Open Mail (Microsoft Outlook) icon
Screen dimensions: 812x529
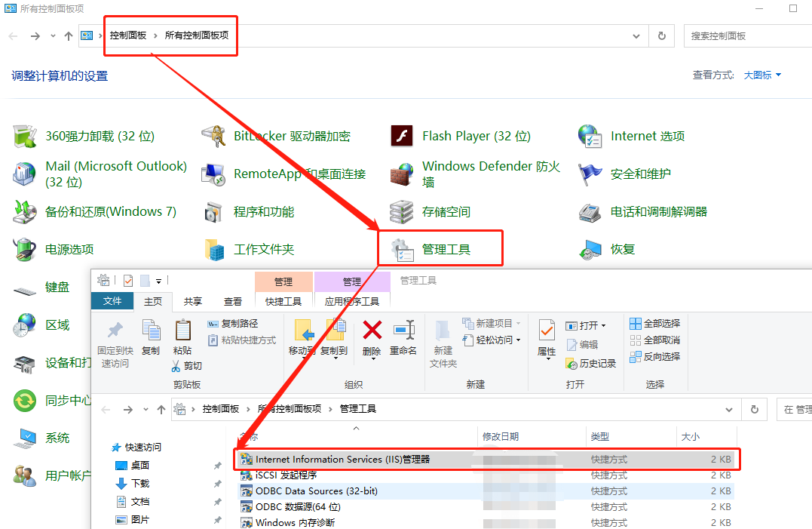[24, 174]
